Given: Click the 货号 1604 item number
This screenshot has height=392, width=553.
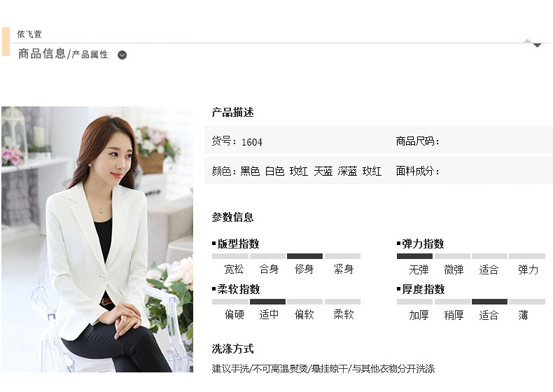Looking at the screenshot, I should pyautogui.click(x=237, y=141).
